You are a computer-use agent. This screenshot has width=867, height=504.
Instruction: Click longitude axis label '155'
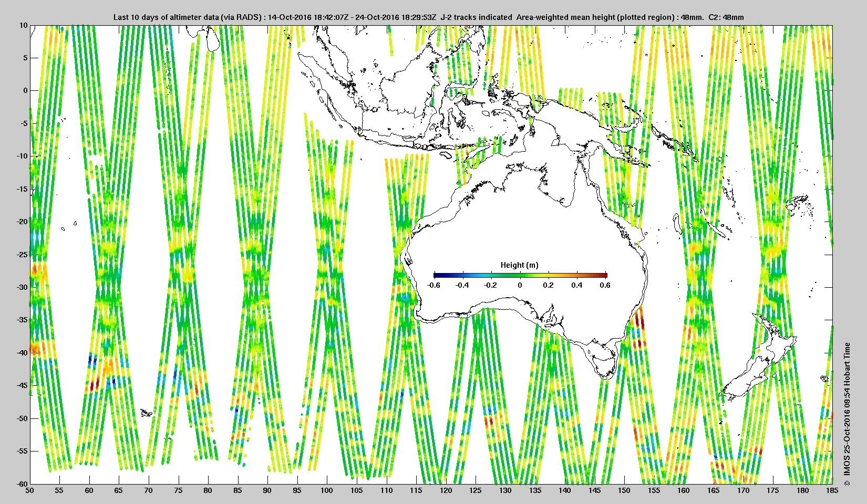coord(654,490)
